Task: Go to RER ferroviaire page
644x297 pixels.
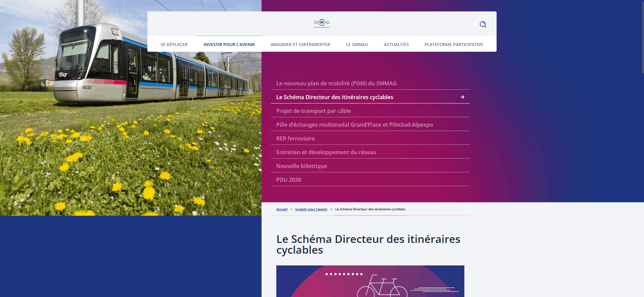Action: pos(370,138)
